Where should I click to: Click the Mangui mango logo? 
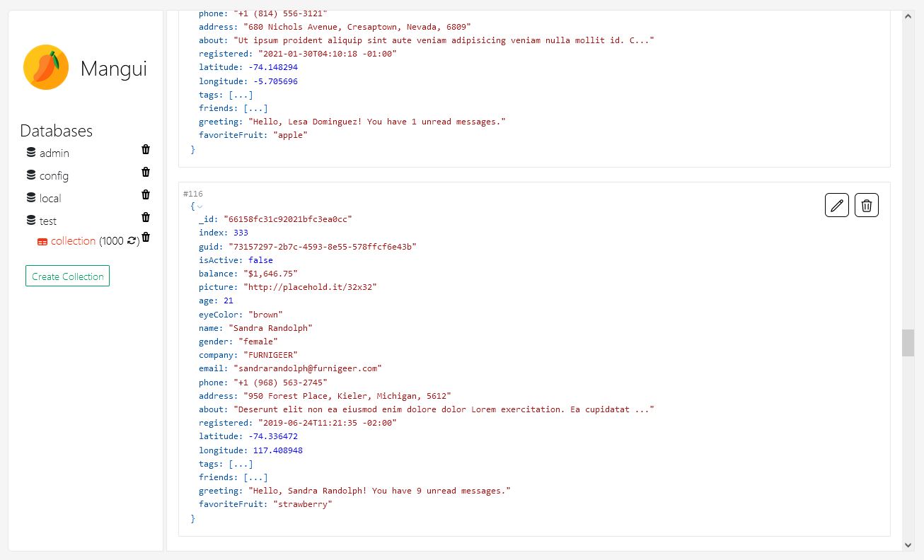click(x=46, y=67)
